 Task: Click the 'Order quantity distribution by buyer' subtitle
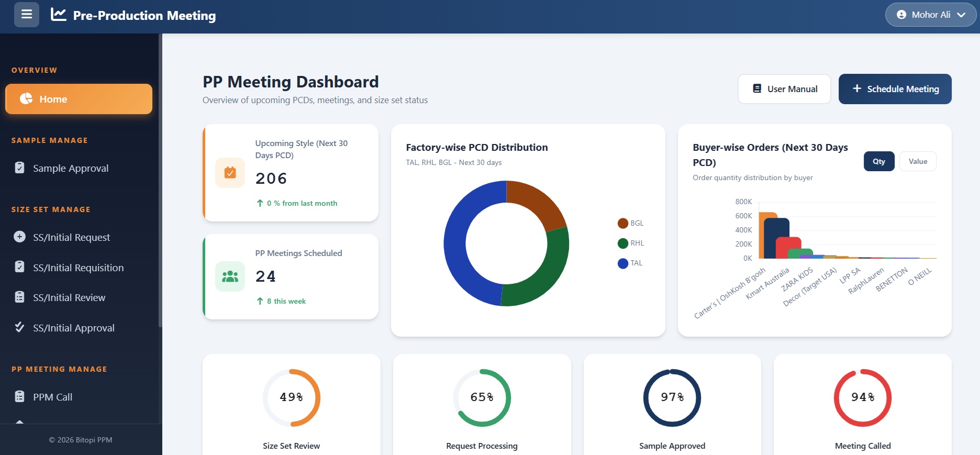[753, 177]
